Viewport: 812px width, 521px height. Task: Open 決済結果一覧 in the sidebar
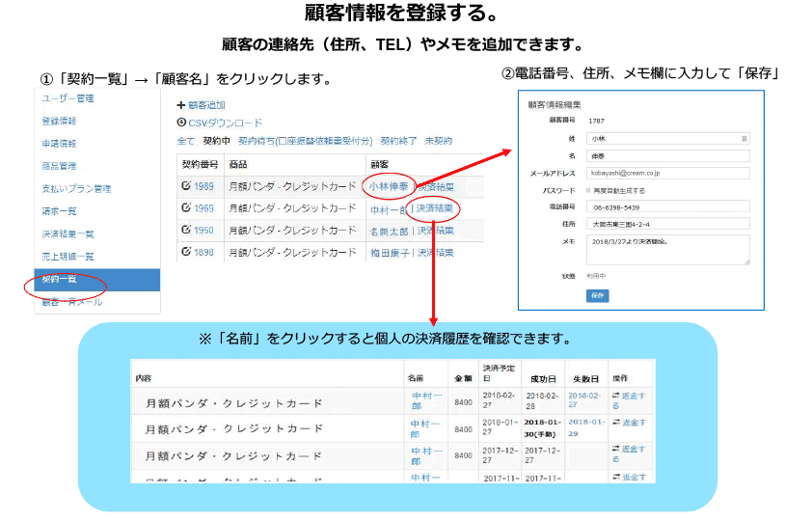click(x=68, y=233)
